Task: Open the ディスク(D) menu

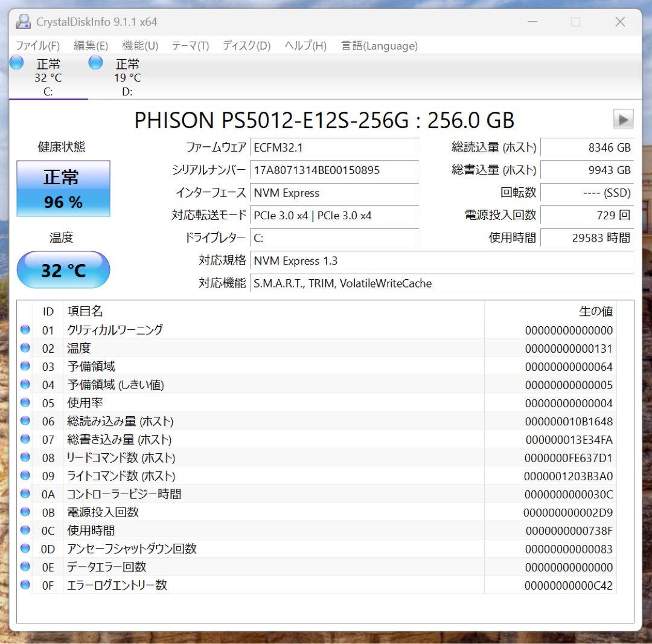Action: pyautogui.click(x=246, y=46)
